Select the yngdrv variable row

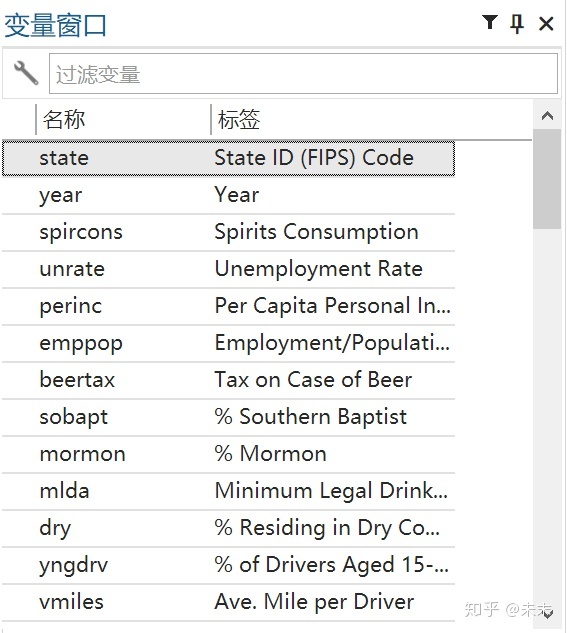click(x=228, y=566)
